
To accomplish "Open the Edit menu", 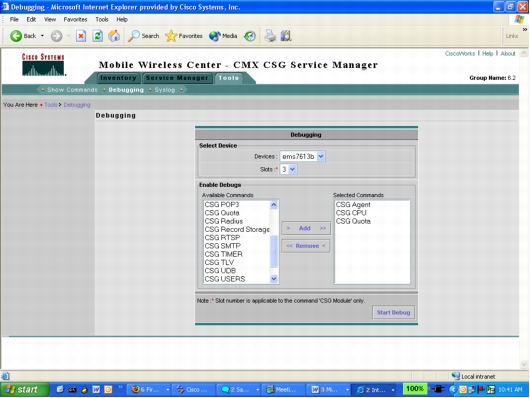I will [x=31, y=20].
